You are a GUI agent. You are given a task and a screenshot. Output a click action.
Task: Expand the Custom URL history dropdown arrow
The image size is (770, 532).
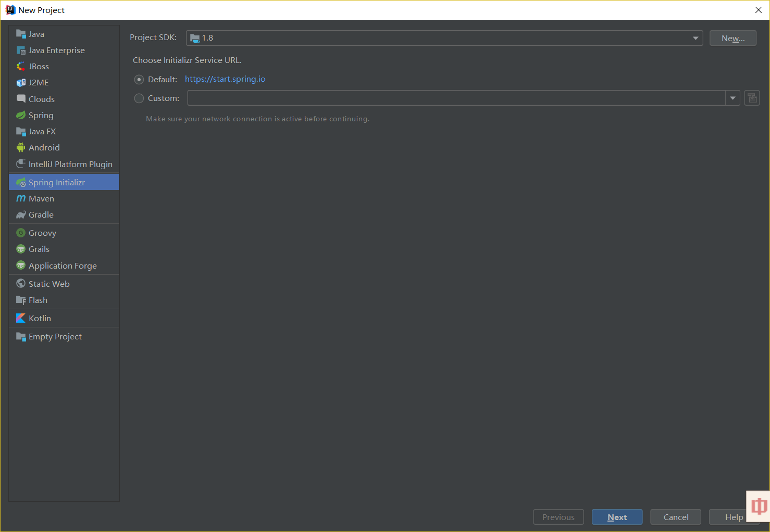(x=733, y=98)
